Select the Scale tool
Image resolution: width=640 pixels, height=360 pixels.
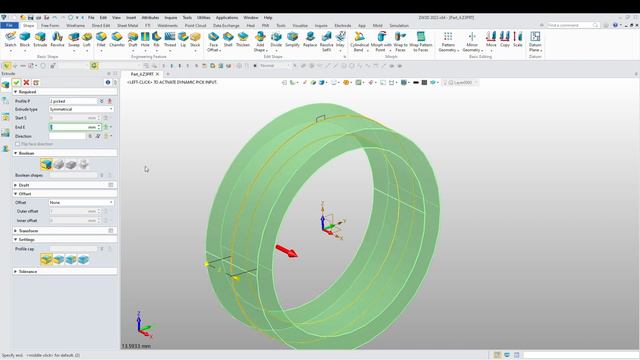pos(518,40)
